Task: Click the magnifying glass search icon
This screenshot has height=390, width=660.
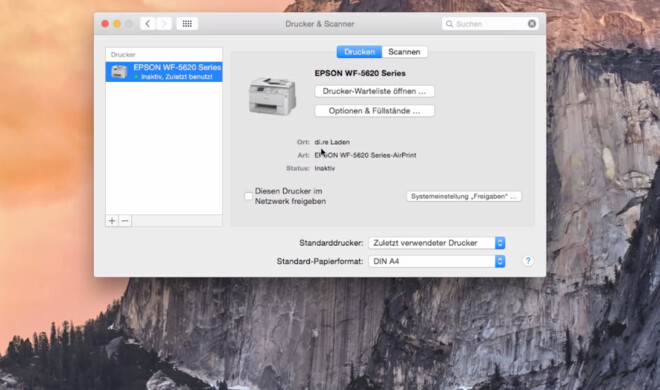Action: coord(449,24)
